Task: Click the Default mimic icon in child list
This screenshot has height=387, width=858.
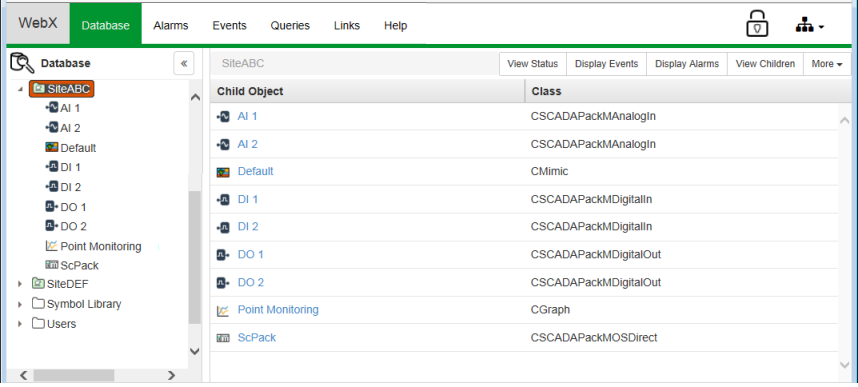Action: point(223,172)
